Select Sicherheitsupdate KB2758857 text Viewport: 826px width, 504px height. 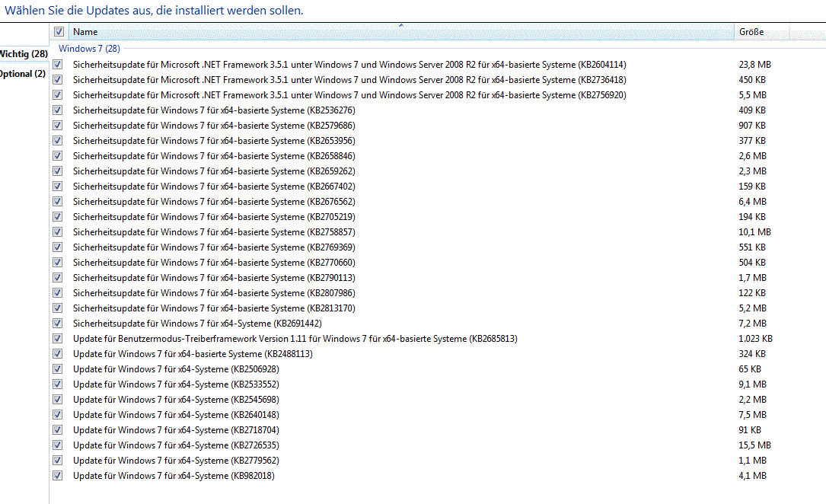pyautogui.click(x=214, y=231)
